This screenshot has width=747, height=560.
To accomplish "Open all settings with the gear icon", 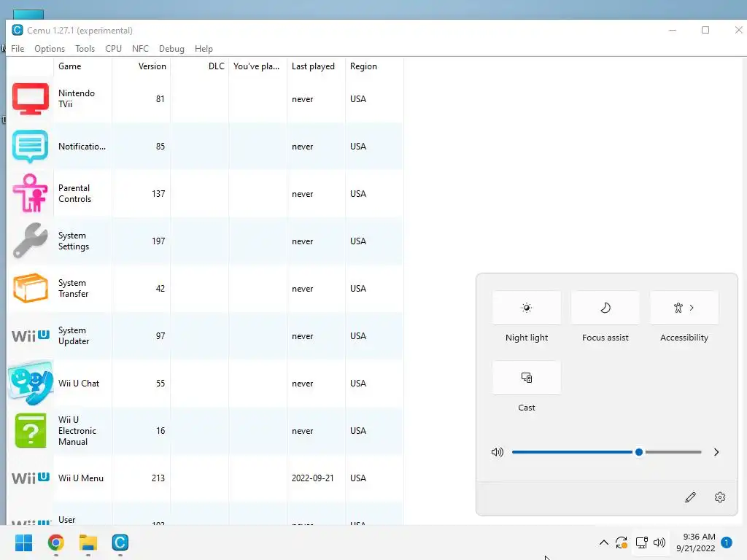I will tap(720, 497).
